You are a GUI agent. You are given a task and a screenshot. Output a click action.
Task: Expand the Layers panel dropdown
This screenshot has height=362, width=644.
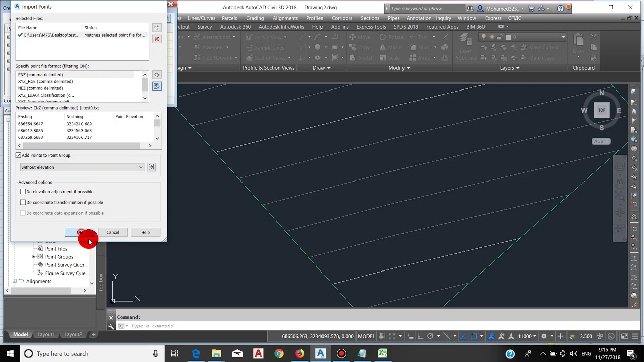tap(510, 68)
